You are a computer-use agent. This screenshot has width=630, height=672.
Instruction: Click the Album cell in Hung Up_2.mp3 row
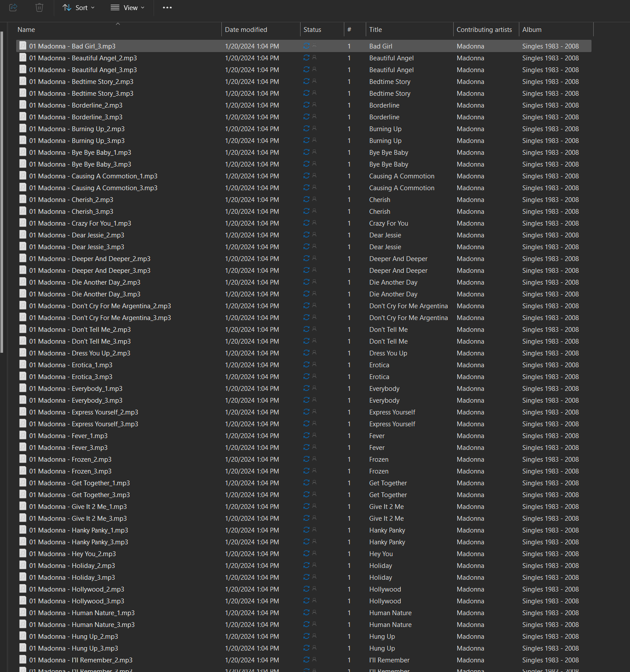550,636
